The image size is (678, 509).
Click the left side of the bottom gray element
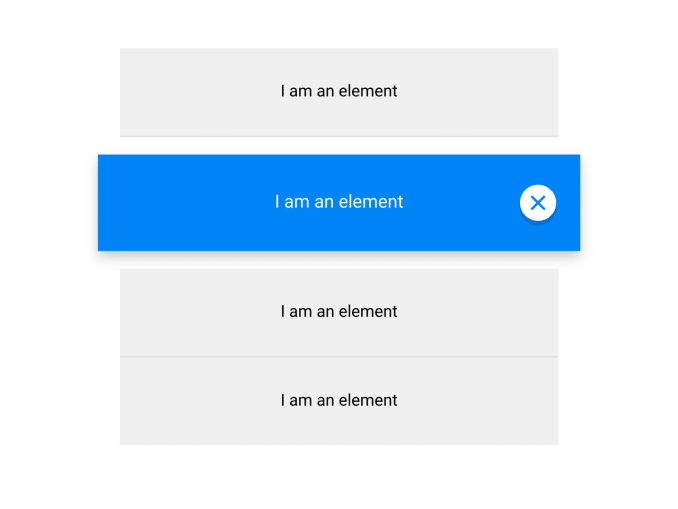pos(180,400)
